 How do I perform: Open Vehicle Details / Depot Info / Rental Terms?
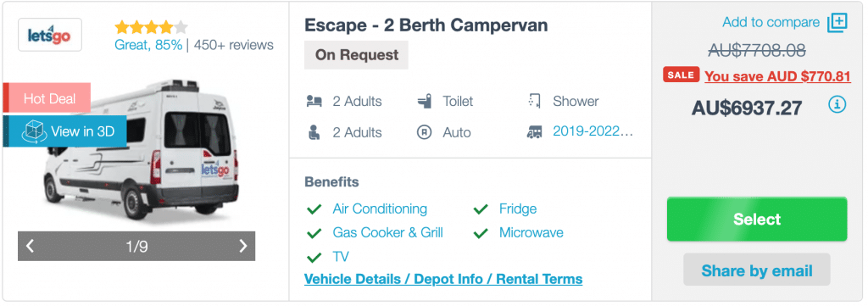point(443,279)
